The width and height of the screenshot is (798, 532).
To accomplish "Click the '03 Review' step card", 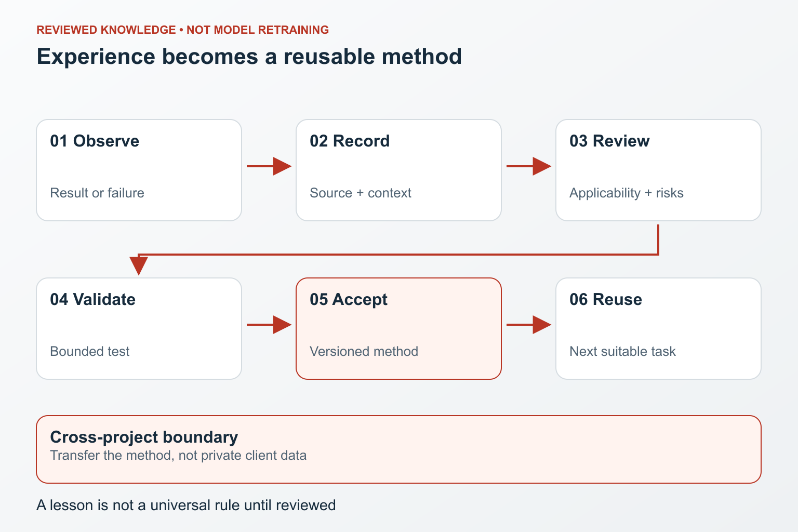I will (658, 170).
